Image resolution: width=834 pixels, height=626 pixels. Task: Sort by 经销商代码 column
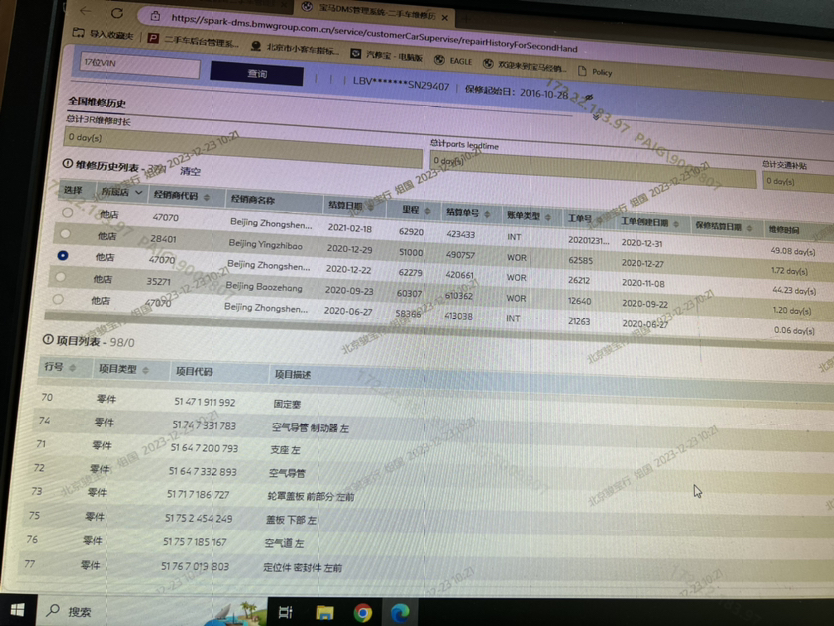point(207,197)
